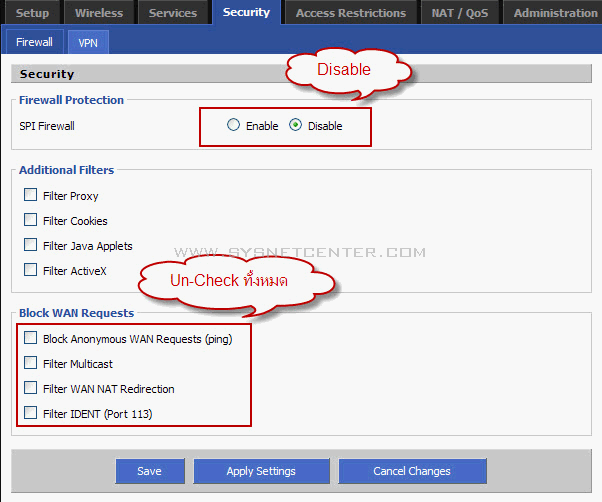Select the Firewall sub-tab
This screenshot has width=602, height=502.
coord(34,42)
